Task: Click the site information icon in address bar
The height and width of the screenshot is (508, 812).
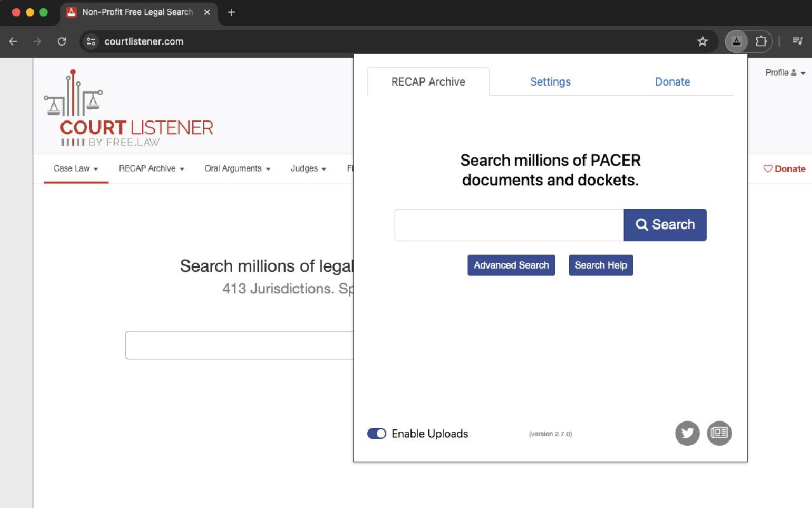Action: (x=91, y=42)
